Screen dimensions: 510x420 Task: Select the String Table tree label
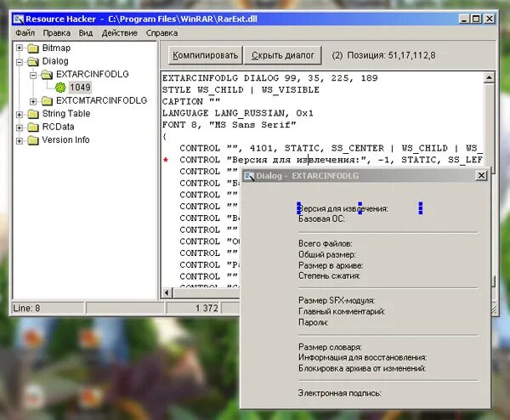point(66,114)
